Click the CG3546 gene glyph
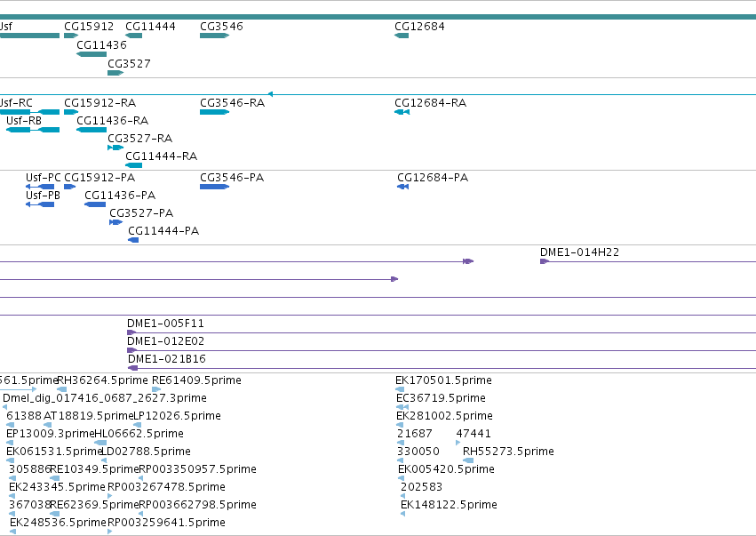 click(215, 36)
